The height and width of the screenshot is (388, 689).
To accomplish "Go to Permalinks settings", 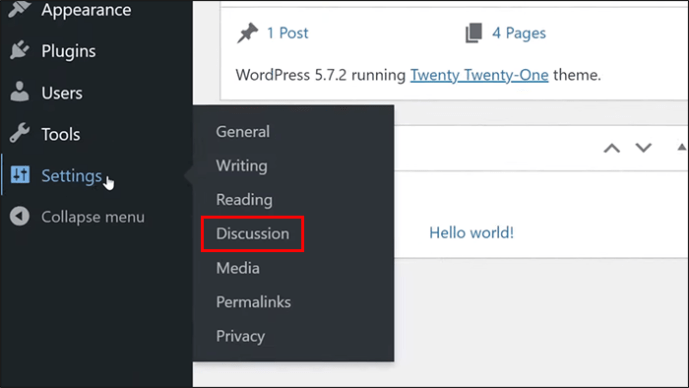I will [254, 302].
